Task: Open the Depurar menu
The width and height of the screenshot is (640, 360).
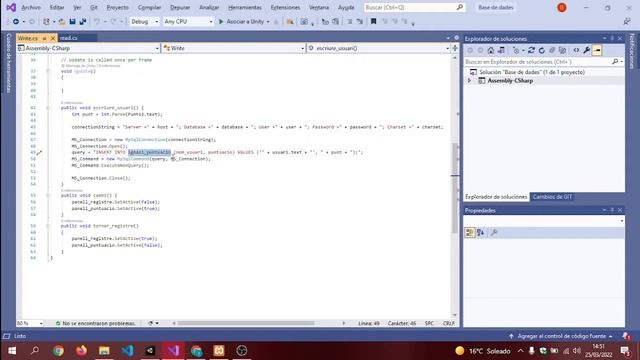Action: 180,7
